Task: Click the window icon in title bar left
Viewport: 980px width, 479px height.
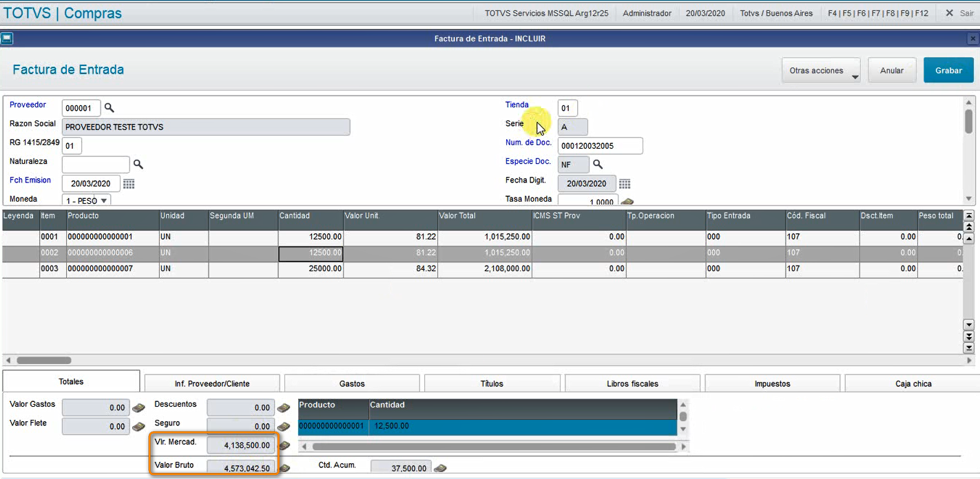Action: [x=7, y=39]
